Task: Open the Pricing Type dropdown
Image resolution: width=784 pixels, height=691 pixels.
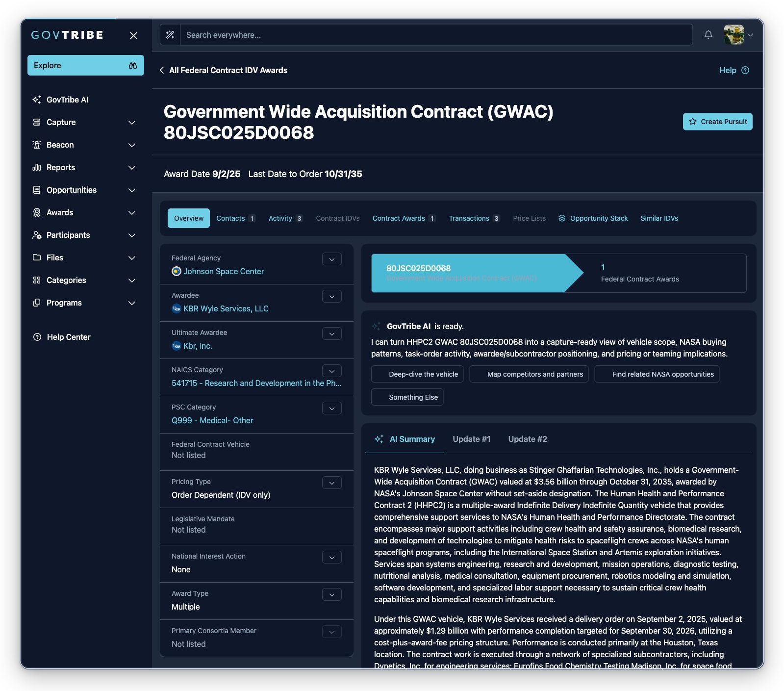Action: tap(332, 483)
